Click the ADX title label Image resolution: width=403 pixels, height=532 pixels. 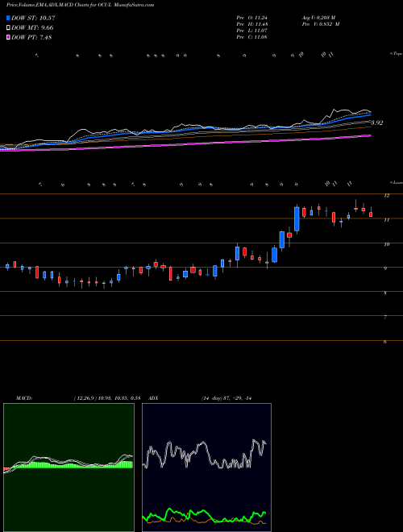pyautogui.click(x=154, y=398)
